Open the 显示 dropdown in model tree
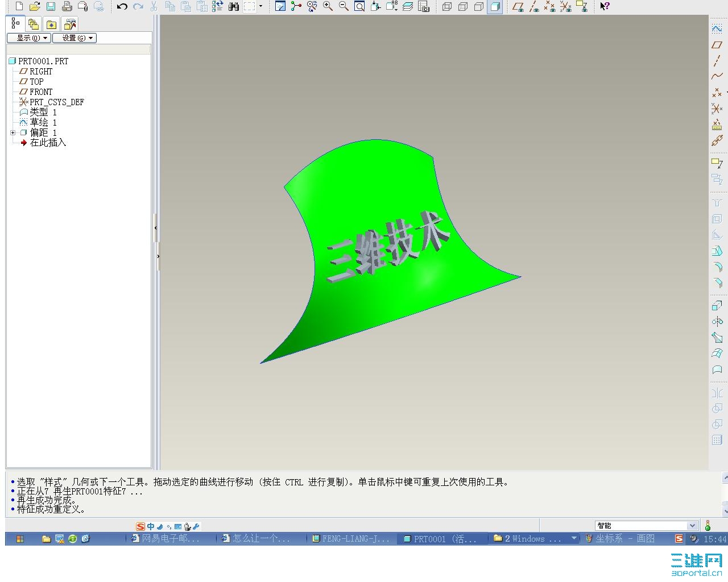 coord(29,38)
